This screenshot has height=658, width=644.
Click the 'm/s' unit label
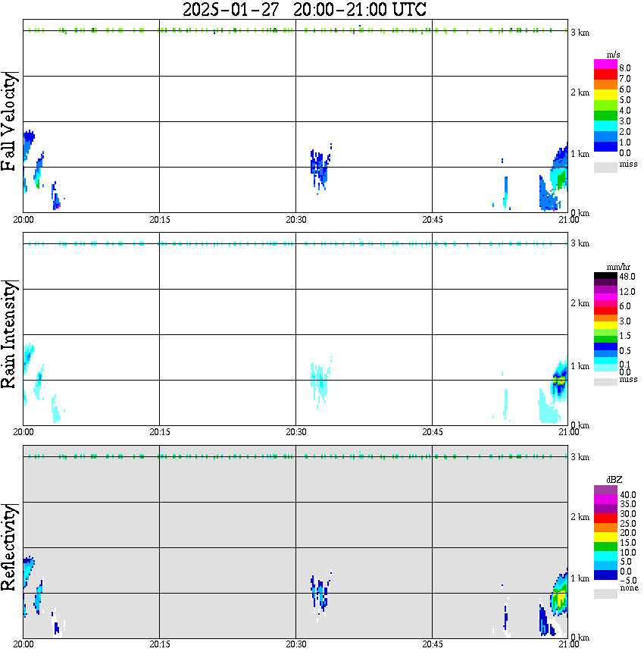coord(613,55)
